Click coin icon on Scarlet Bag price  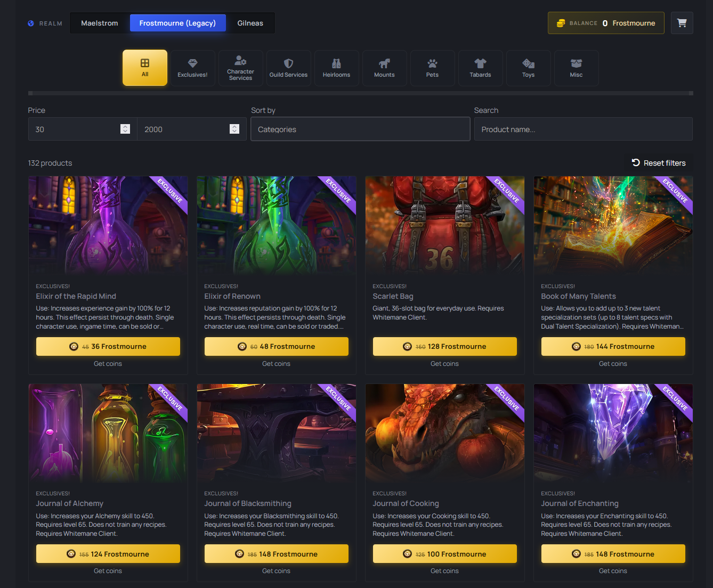pos(407,347)
